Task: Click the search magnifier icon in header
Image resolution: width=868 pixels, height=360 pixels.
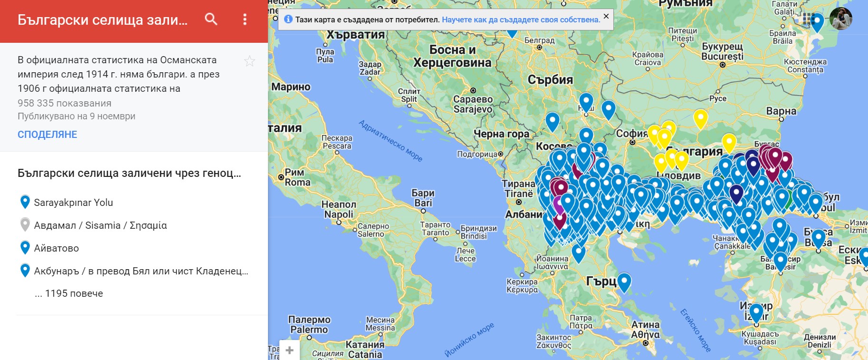Action: click(x=211, y=19)
